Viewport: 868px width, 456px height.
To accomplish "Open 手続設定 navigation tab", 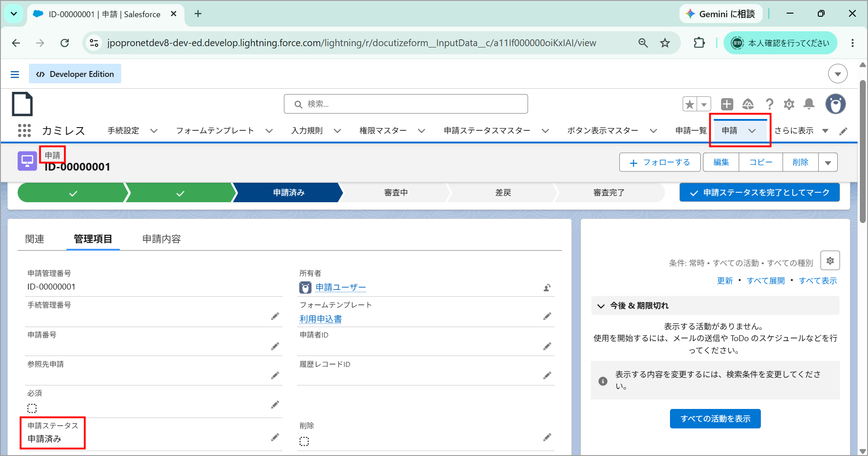I will click(x=123, y=131).
